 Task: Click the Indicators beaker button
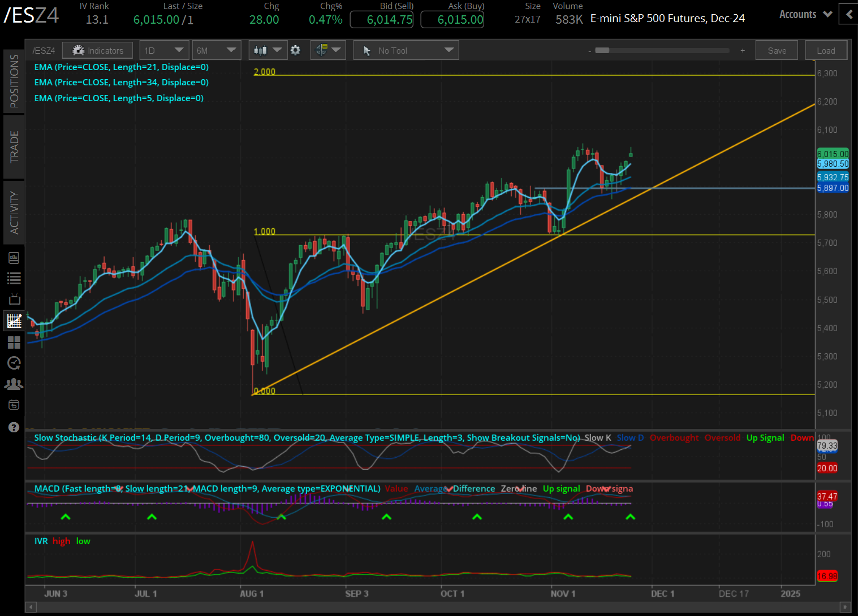tap(97, 50)
